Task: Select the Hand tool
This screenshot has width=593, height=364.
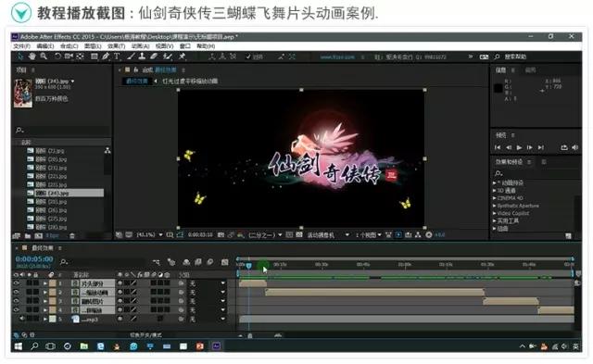Action: click(x=32, y=56)
